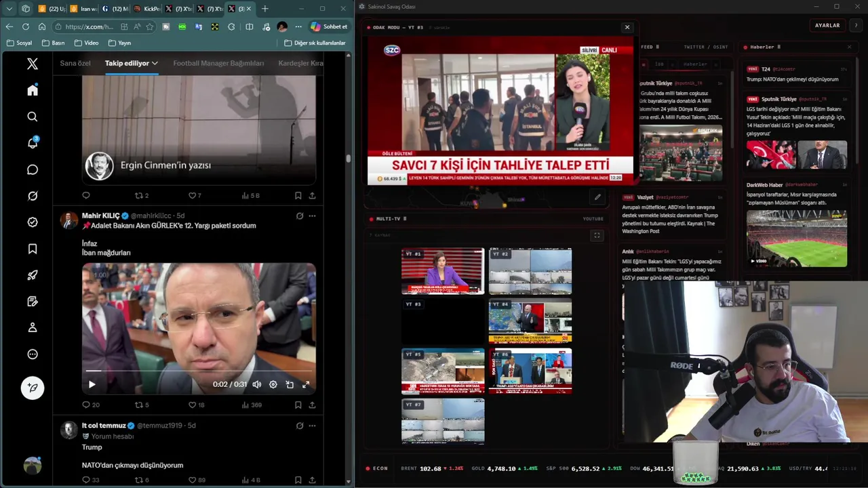The width and height of the screenshot is (868, 488).
Task: Open the X search magnifier in the sidebar
Action: 33,117
